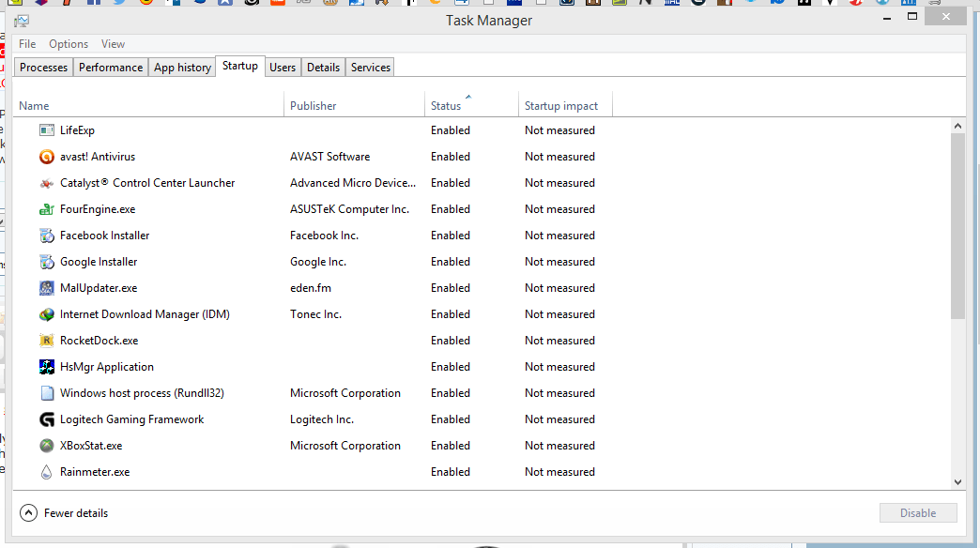Select the RocketDock.exe application icon
The image size is (980, 548).
click(x=47, y=340)
